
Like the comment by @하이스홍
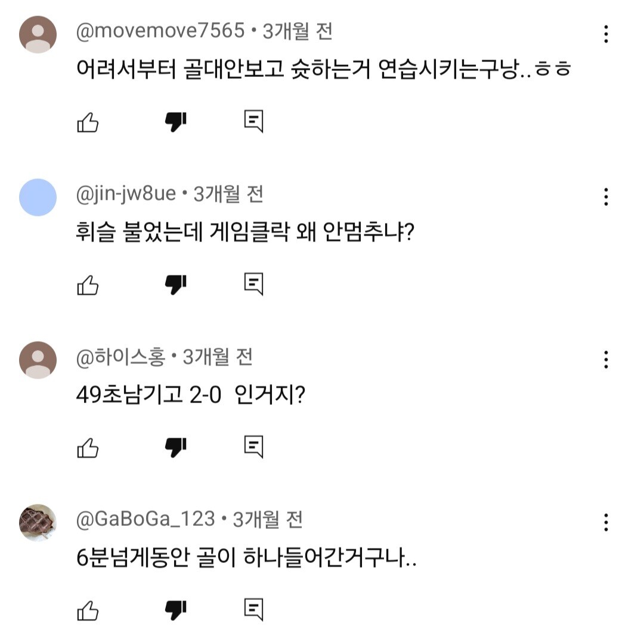pos(88,447)
